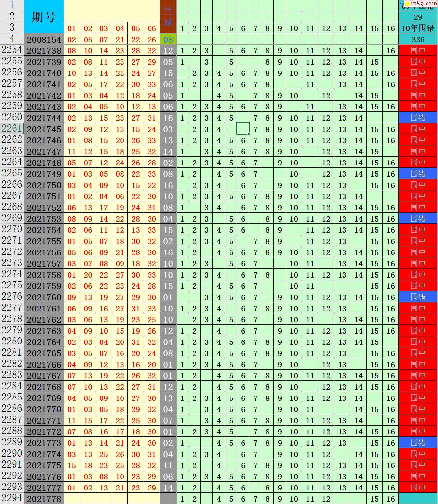Select issue cell 2021760
Screen dimensions: 438x504
(x=43, y=297)
